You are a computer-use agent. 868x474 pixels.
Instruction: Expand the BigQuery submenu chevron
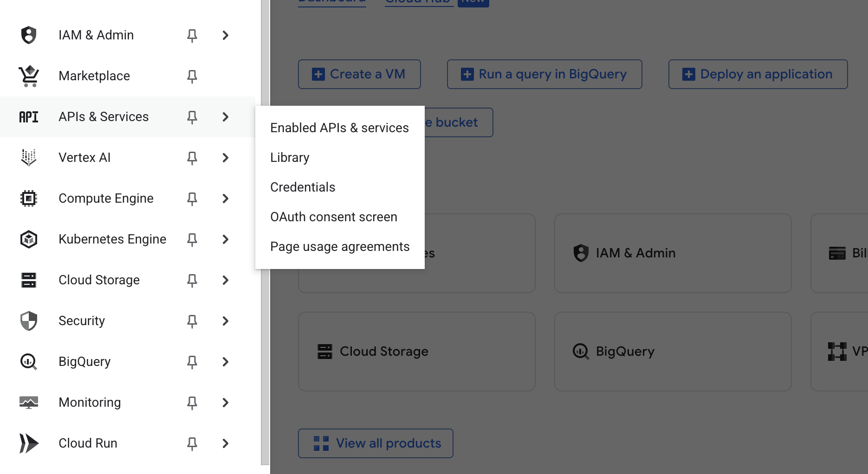pos(226,362)
